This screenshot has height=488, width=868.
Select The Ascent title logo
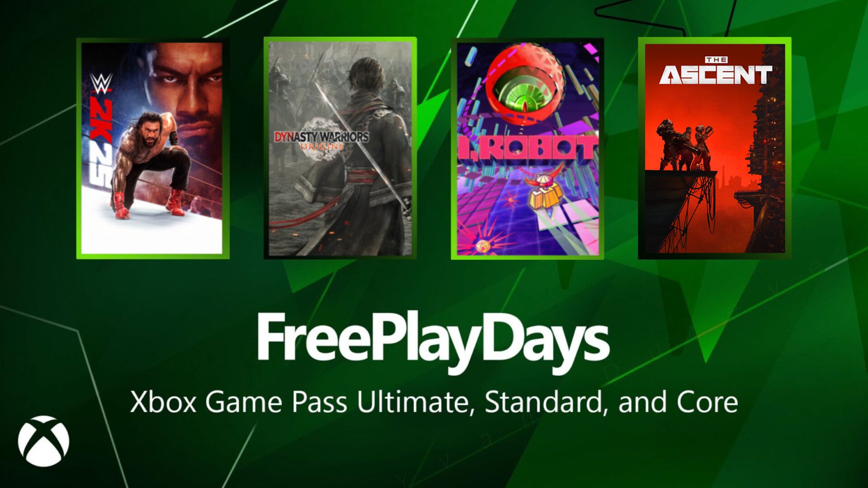pyautogui.click(x=716, y=71)
